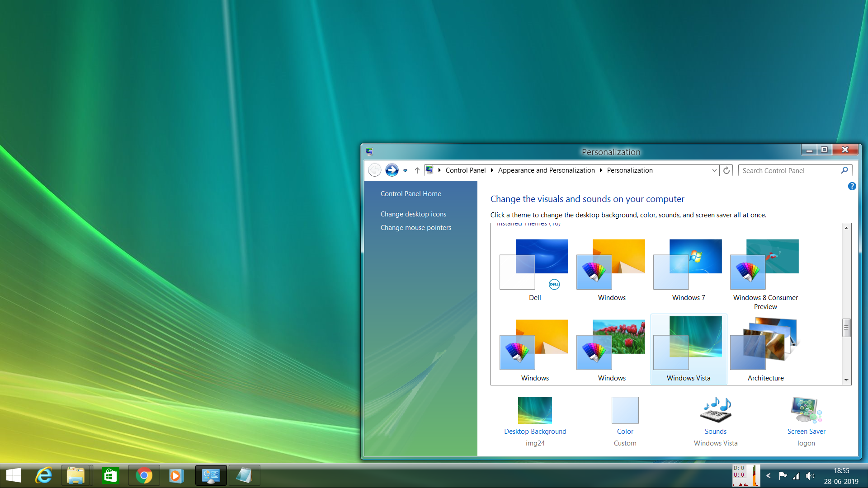
Task: Minimize the Personalization window
Action: click(x=810, y=150)
